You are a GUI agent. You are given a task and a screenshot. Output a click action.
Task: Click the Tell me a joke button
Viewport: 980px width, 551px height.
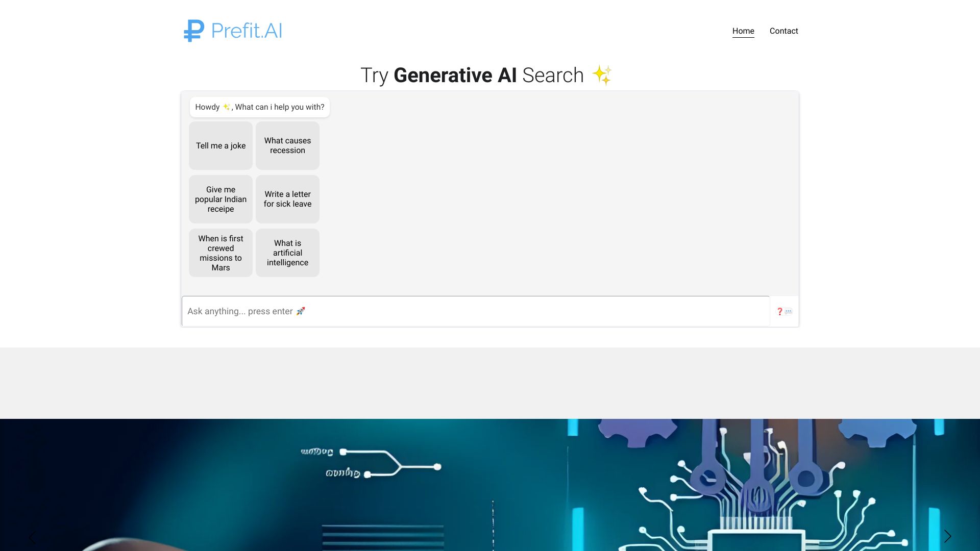[x=221, y=145]
